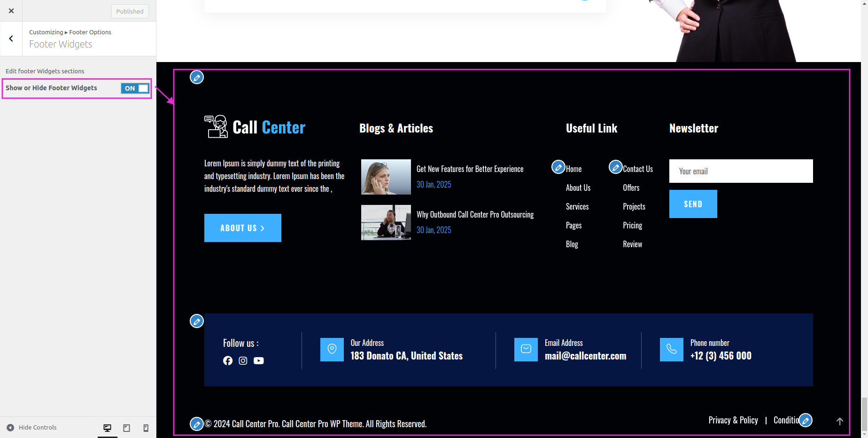The width and height of the screenshot is (868, 438).
Task: Click phone number +12 (3) 456 000
Action: [x=721, y=356]
